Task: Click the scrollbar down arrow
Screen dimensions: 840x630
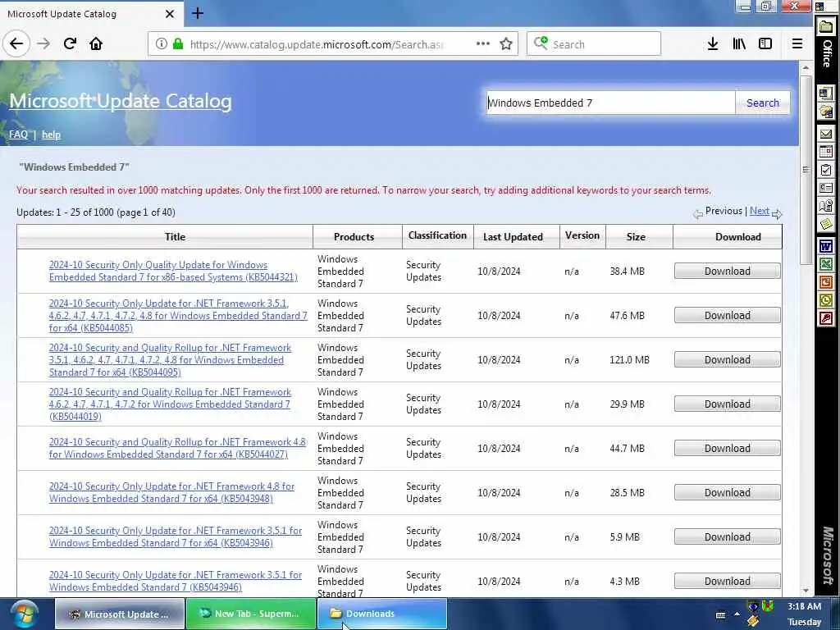Action: tap(806, 591)
